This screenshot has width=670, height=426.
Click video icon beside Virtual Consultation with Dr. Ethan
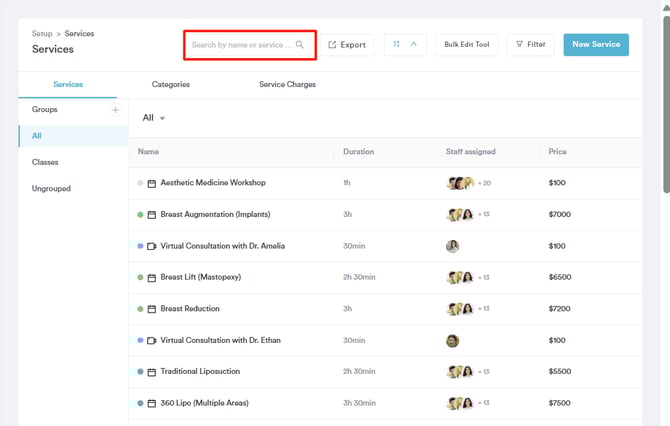(152, 340)
